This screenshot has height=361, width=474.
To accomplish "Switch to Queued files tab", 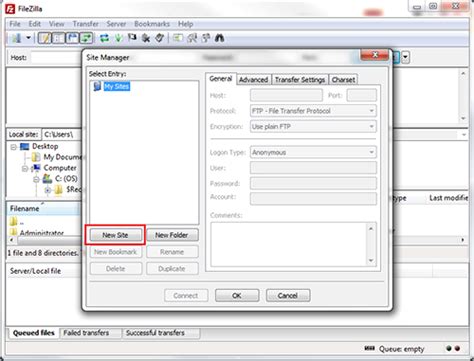I will [x=34, y=333].
